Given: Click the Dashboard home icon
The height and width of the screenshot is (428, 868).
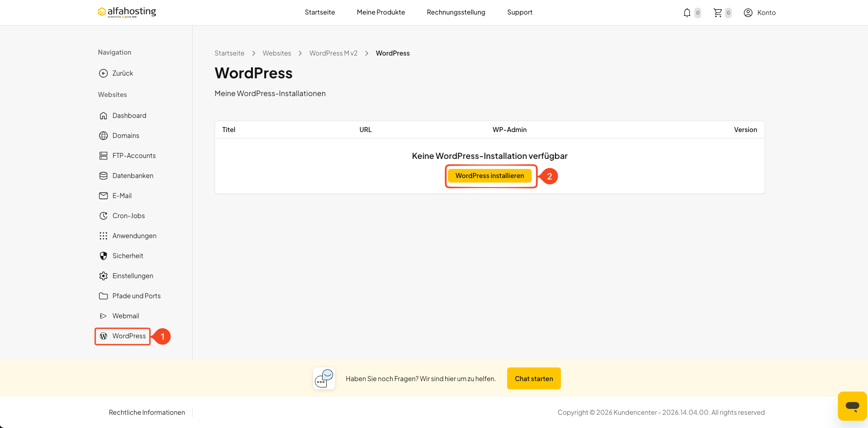Looking at the screenshot, I should pyautogui.click(x=103, y=116).
